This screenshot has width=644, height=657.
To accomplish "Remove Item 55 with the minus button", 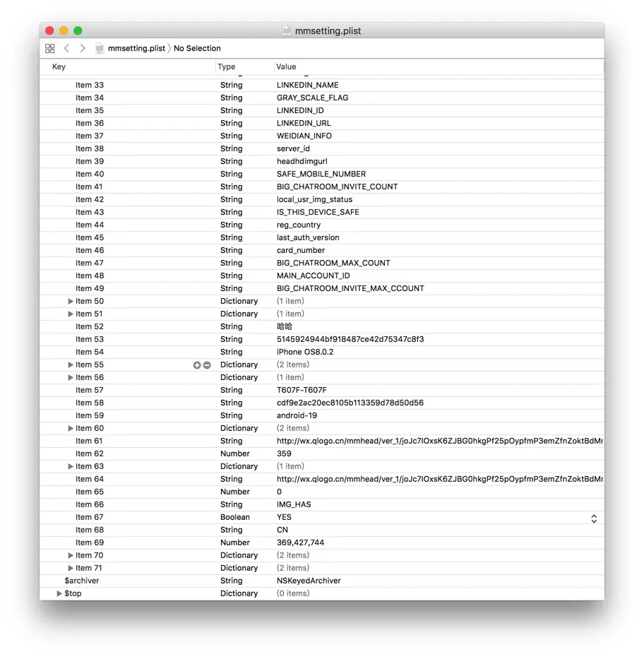I will 207,365.
